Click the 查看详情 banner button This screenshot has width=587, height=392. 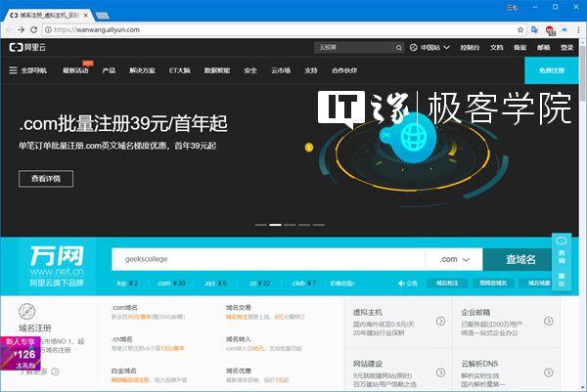click(46, 179)
